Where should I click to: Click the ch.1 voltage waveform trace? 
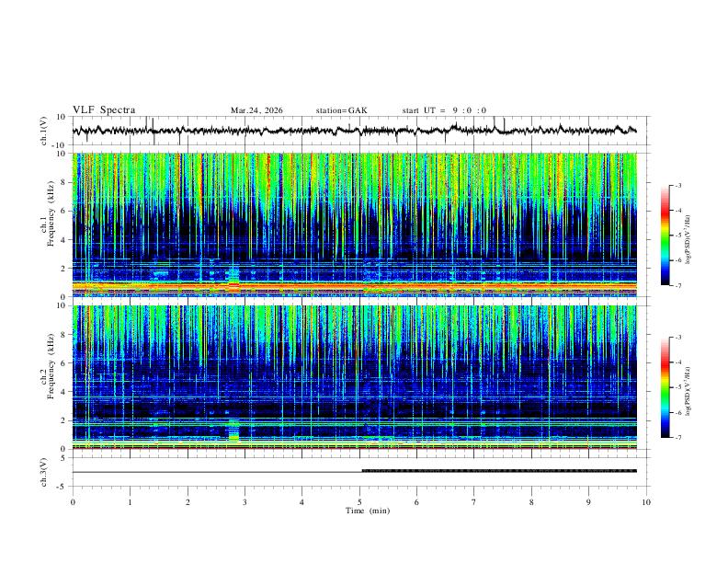354,130
